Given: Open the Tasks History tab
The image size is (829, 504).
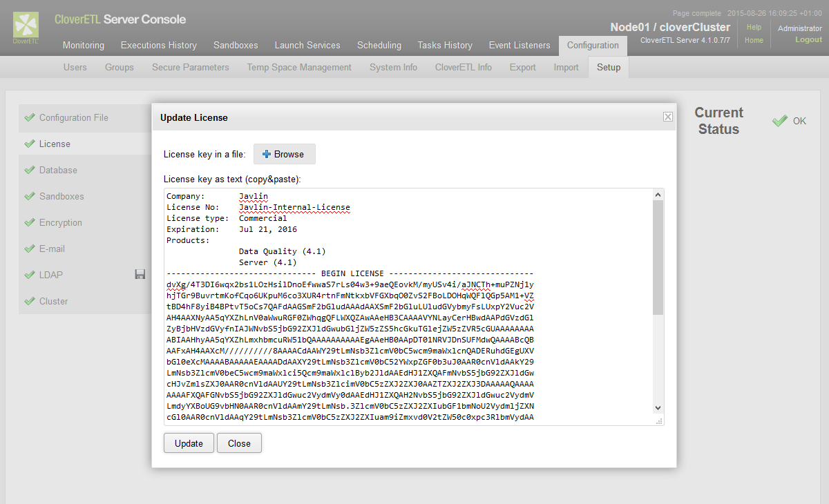Looking at the screenshot, I should pos(445,46).
